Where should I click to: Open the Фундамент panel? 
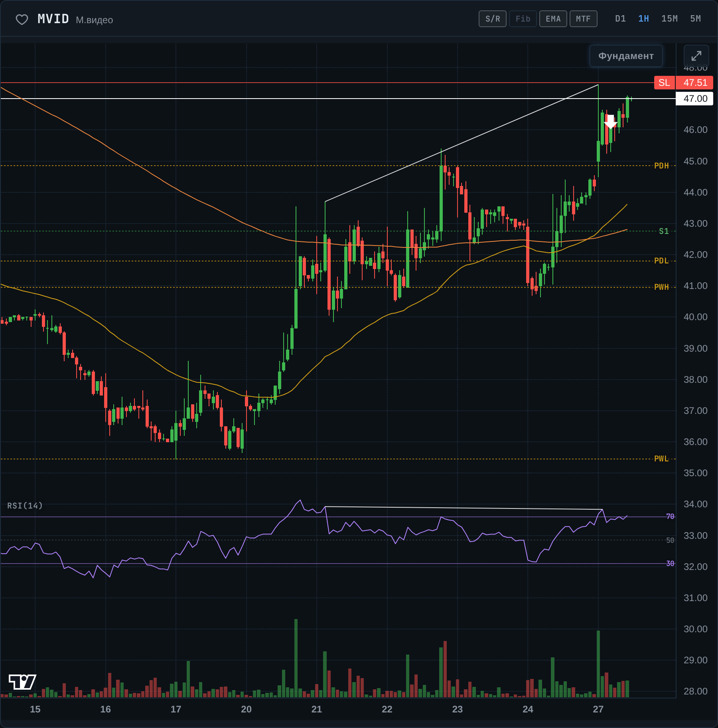pos(626,56)
